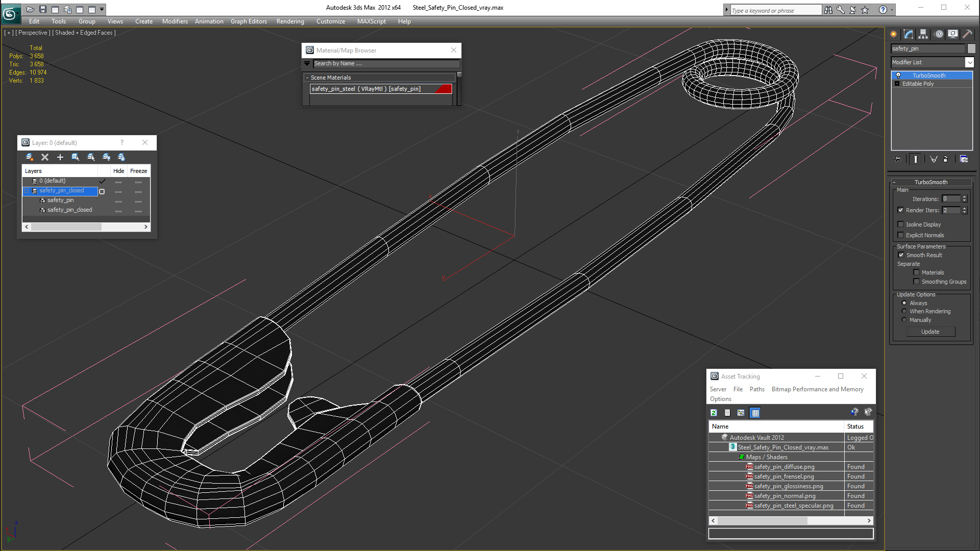Image resolution: width=980 pixels, height=551 pixels.
Task: Enable Separate by Materials checkbox
Action: [917, 272]
